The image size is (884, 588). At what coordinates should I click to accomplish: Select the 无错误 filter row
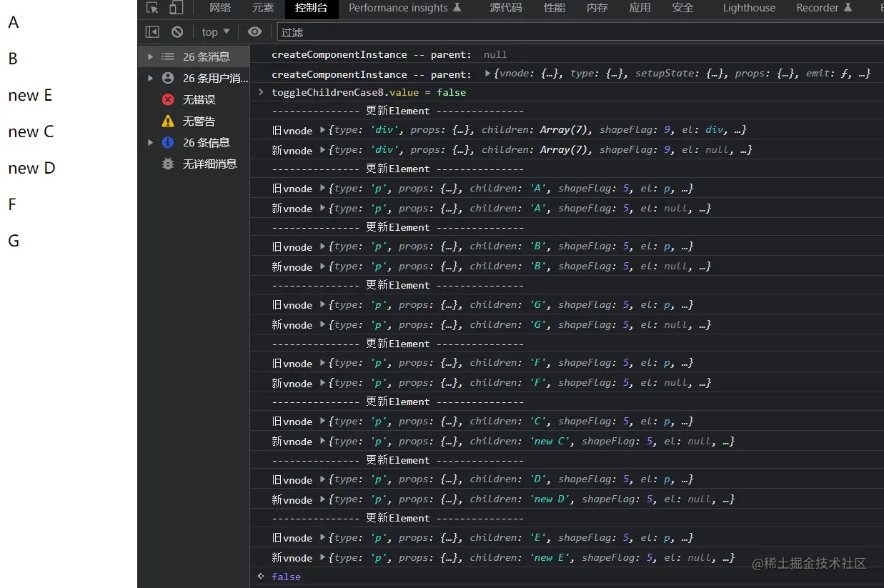point(194,99)
